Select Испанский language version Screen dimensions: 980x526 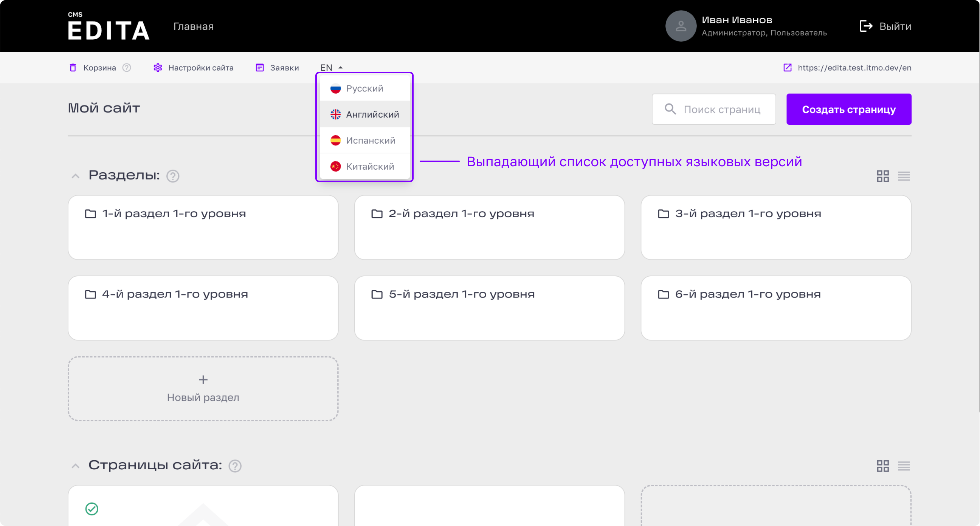(x=364, y=140)
